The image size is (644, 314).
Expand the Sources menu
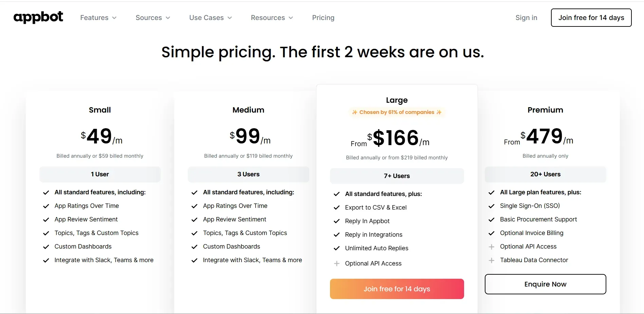[x=152, y=18]
